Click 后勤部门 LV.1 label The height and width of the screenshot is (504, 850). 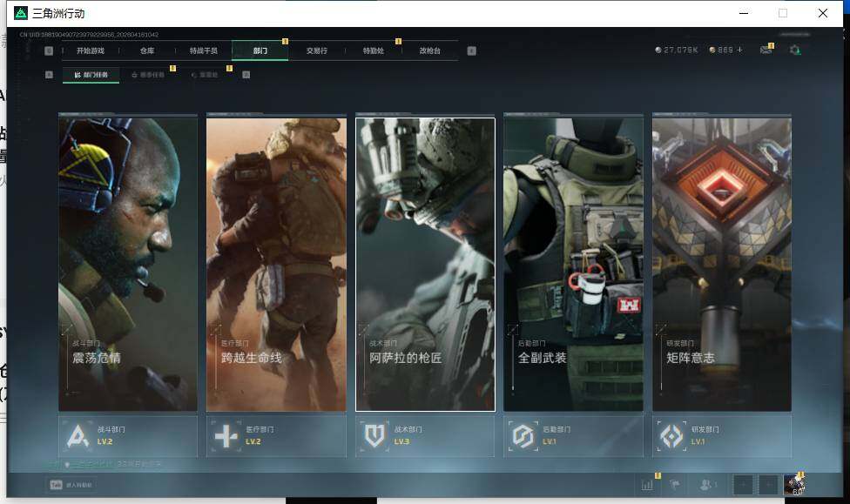(x=550, y=441)
